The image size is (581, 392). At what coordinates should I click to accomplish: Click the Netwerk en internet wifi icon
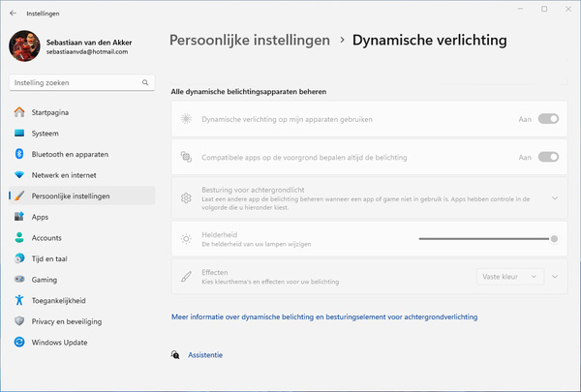[x=19, y=175]
